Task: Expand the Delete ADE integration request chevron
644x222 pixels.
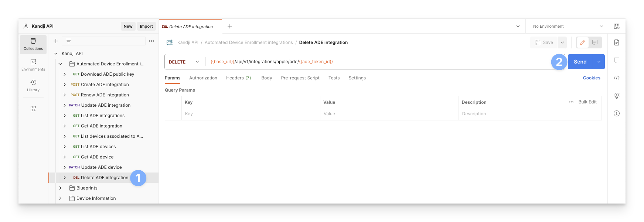Action: tap(65, 178)
